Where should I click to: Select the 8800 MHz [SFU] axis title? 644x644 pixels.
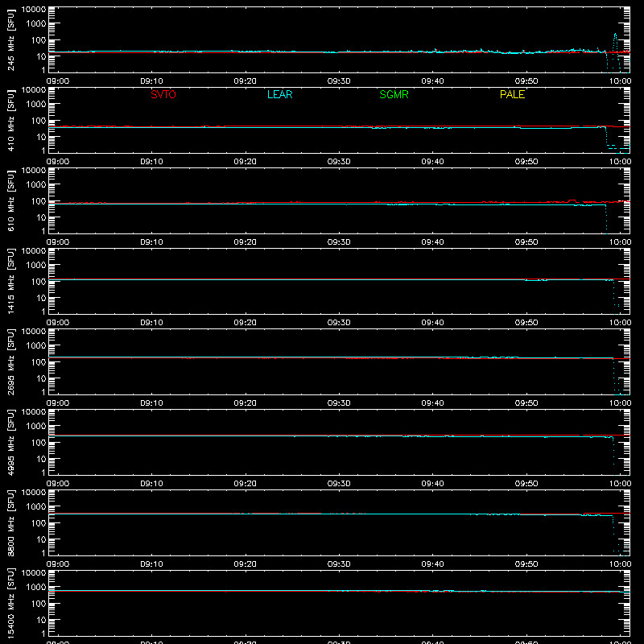click(10, 522)
